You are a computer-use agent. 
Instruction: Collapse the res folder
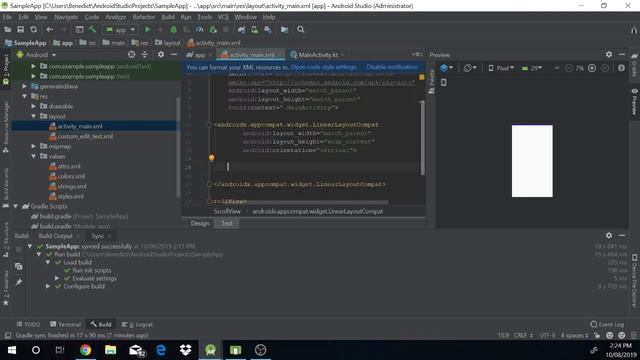(24, 96)
